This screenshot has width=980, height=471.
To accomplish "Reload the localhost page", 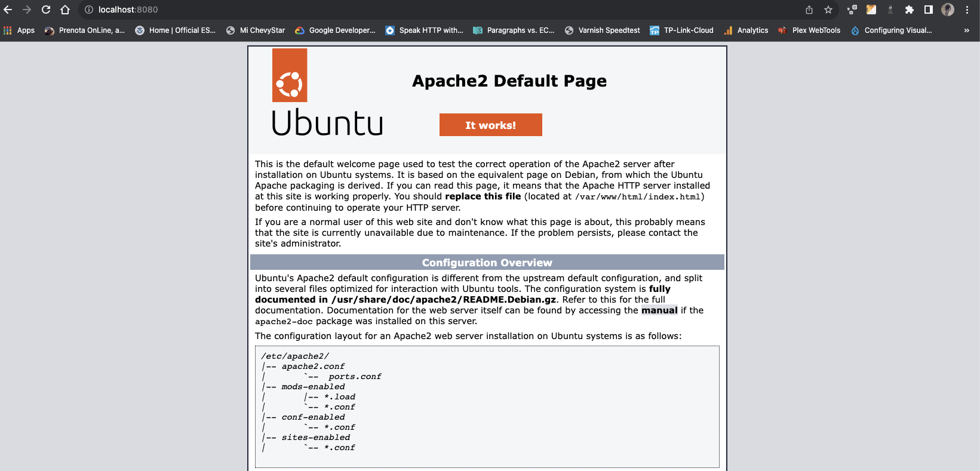I will (x=46, y=10).
